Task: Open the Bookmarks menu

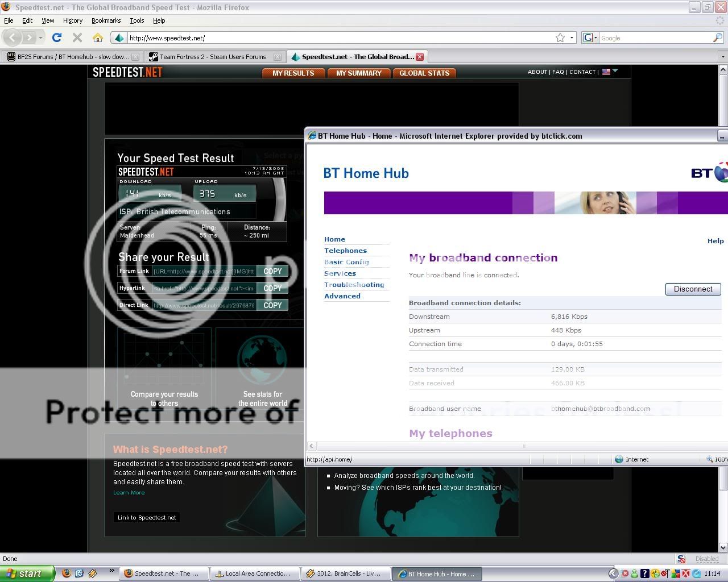Action: [106, 20]
